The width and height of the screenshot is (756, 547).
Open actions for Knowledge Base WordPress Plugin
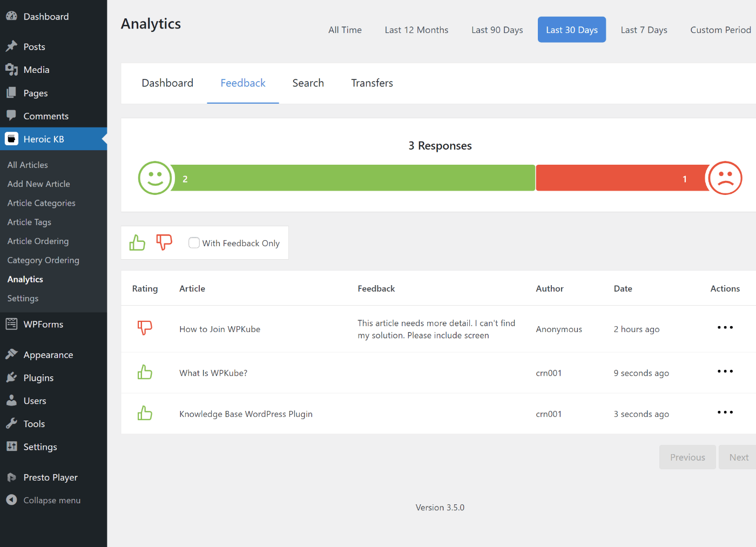tap(725, 412)
